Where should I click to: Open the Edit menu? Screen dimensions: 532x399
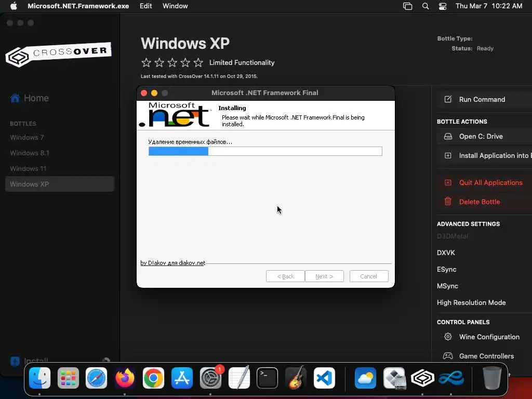(145, 6)
